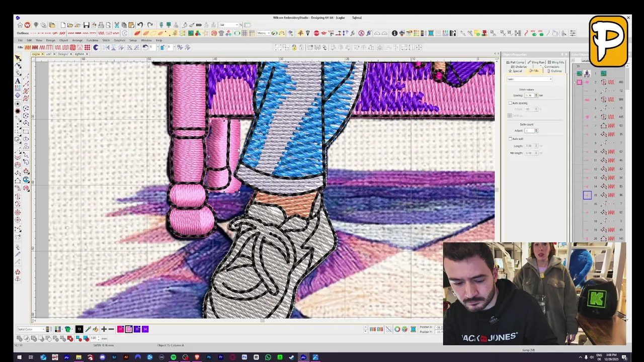Toggle the Auto spacing checkbox
644x362 pixels.
(510, 103)
